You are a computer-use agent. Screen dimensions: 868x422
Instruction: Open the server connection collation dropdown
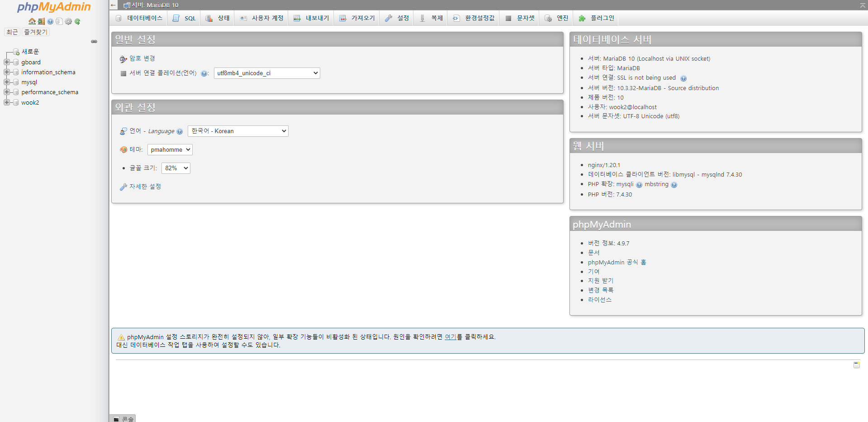pyautogui.click(x=267, y=73)
